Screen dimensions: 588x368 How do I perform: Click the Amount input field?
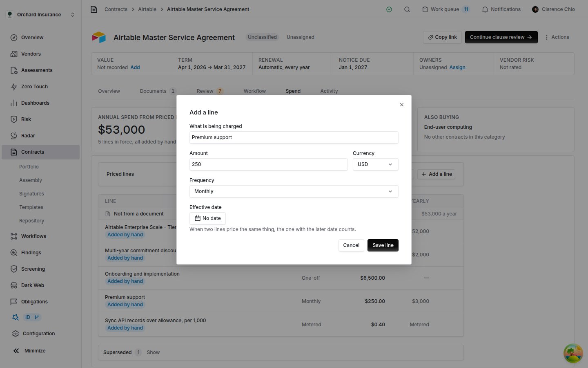(268, 164)
